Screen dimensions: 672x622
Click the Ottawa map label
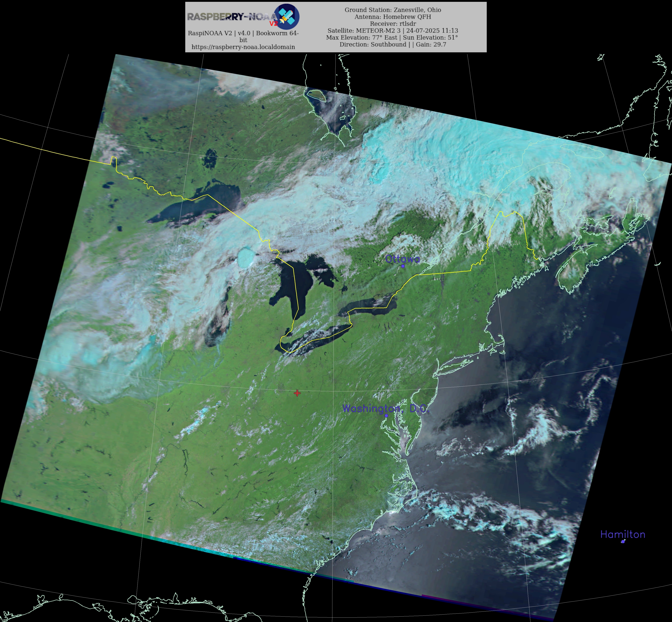(402, 259)
